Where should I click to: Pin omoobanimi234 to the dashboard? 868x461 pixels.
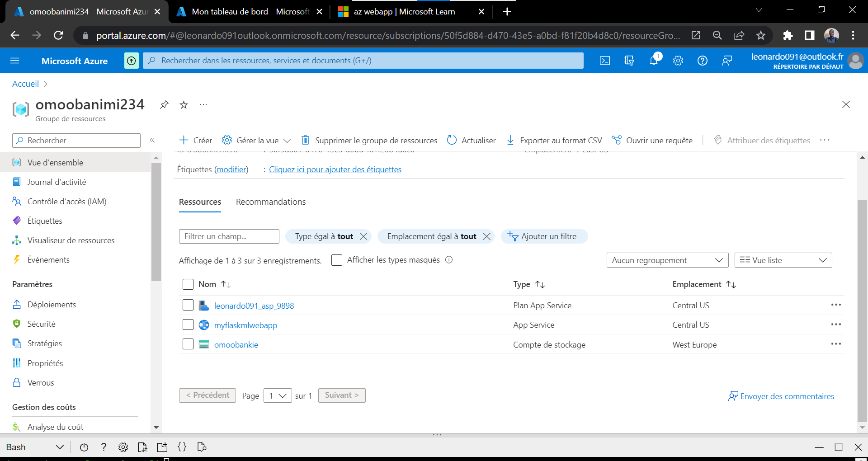coord(164,104)
